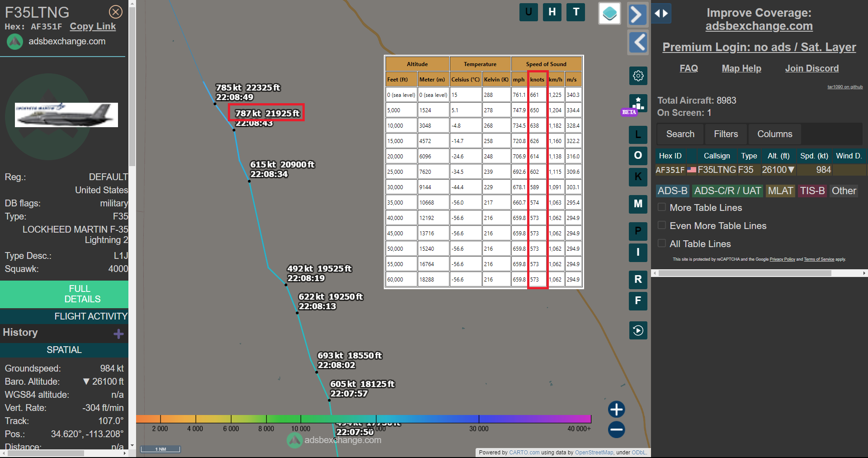868x458 pixels.
Task: Click the altitude color legend bar
Action: tap(363, 419)
